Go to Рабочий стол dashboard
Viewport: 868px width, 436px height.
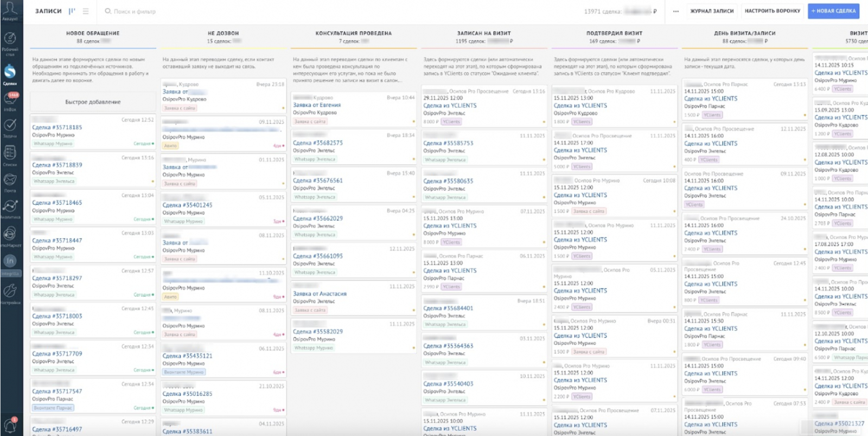click(x=10, y=40)
